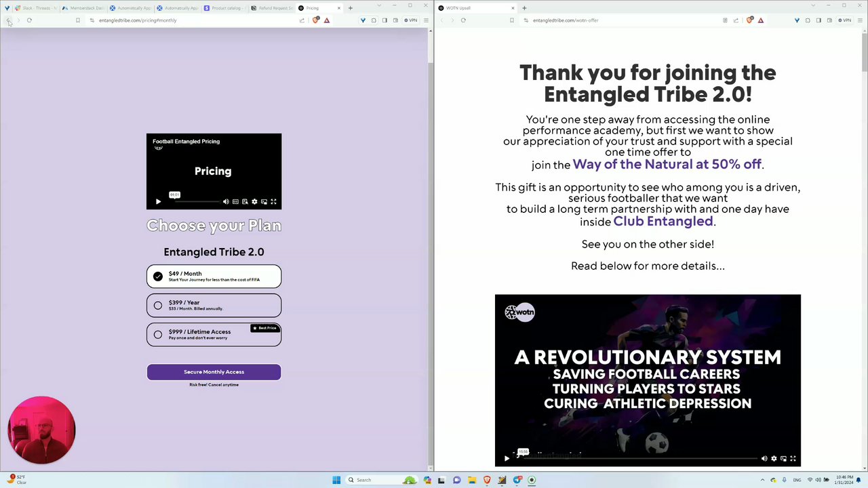The width and height of the screenshot is (868, 488).
Task: Open a new tab in right window
Action: tap(524, 8)
